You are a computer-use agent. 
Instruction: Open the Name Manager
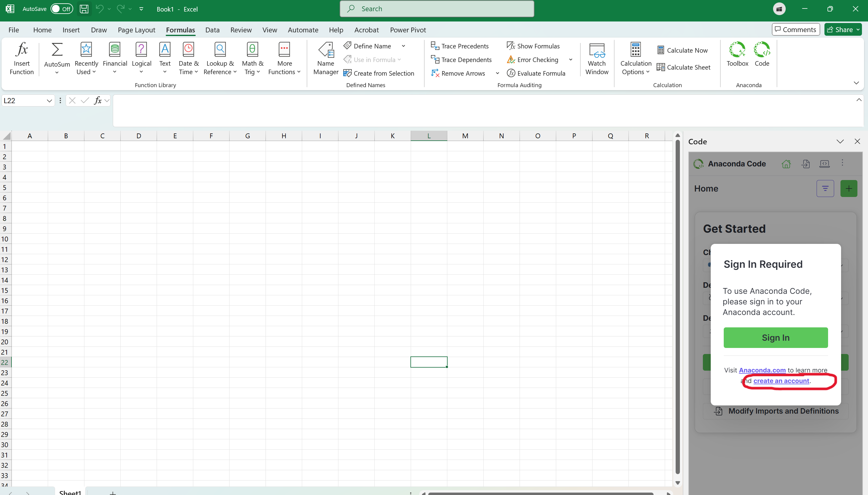pyautogui.click(x=326, y=58)
